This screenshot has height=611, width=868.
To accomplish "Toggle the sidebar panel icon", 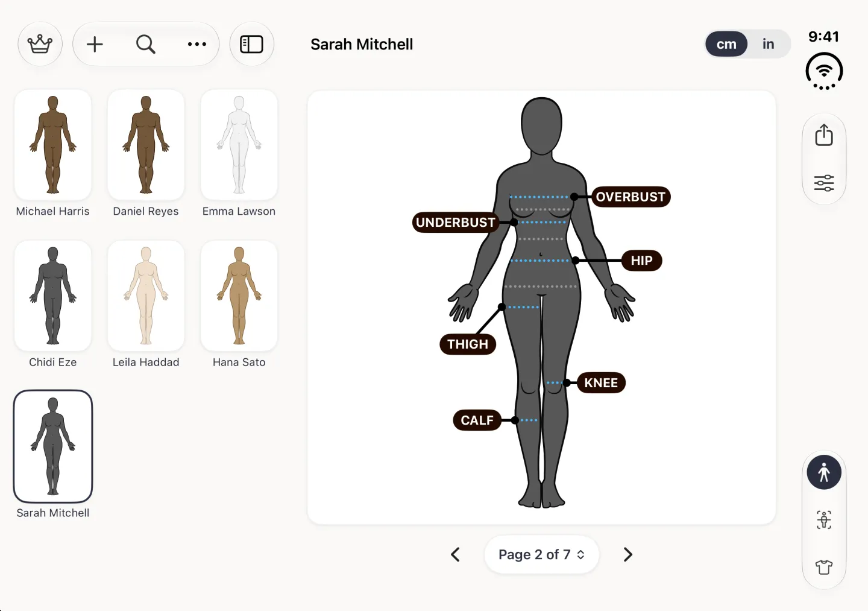I will coord(252,44).
